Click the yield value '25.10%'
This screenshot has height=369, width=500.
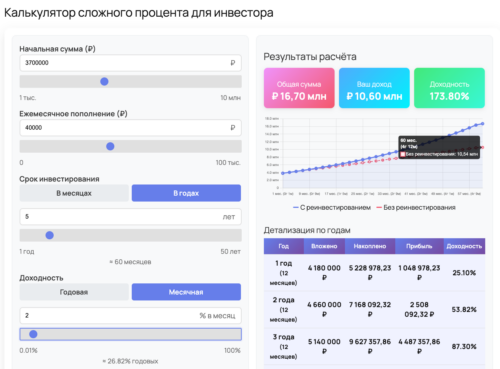tap(464, 273)
